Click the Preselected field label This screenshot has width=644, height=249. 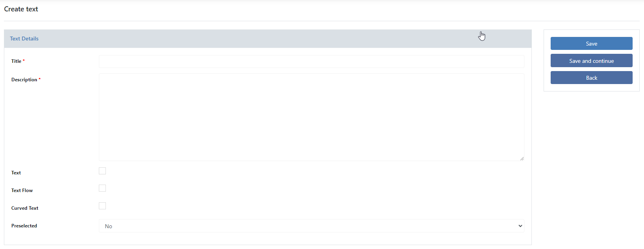coord(24,226)
